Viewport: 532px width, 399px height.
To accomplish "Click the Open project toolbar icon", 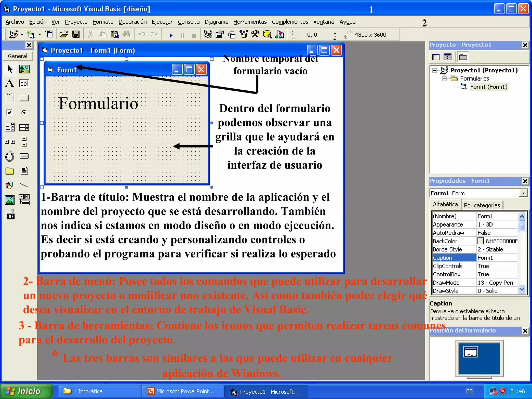I will coord(63,34).
